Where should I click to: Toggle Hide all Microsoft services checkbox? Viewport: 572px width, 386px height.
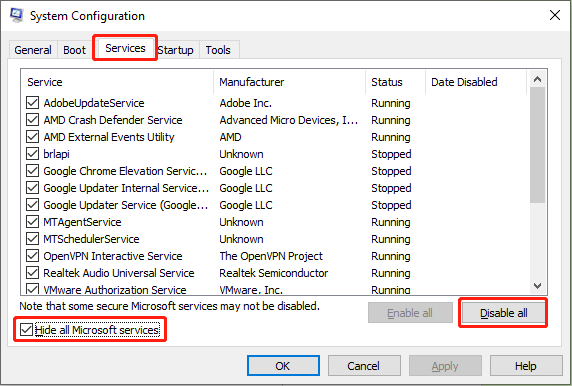pyautogui.click(x=26, y=330)
